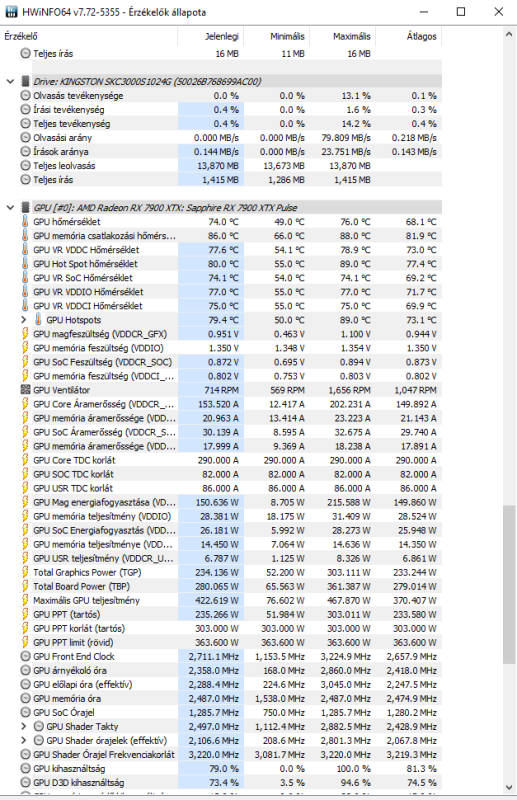Click clock icon of GPU SoC Órajel
The image size is (517, 800).
tap(26, 713)
